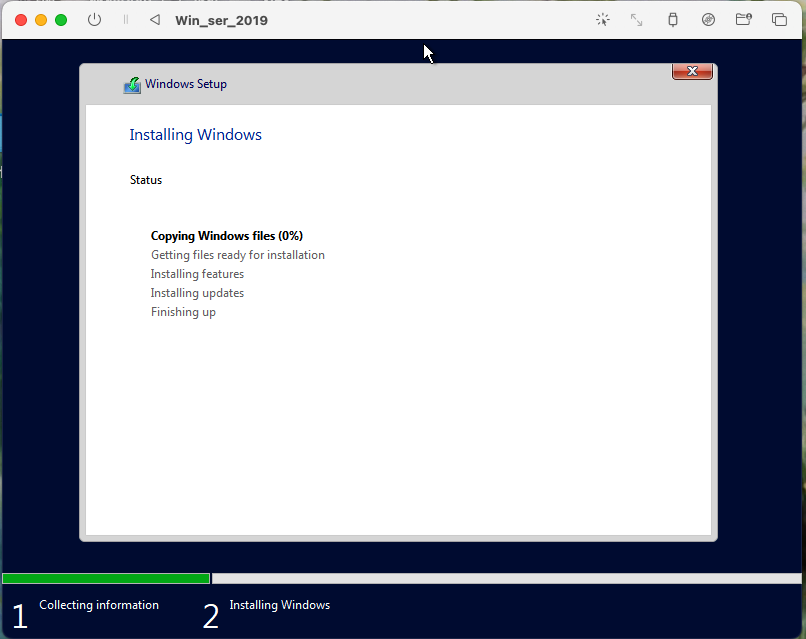This screenshot has height=639, width=806.
Task: Toggle capture mouse cursor icon
Action: click(x=602, y=20)
